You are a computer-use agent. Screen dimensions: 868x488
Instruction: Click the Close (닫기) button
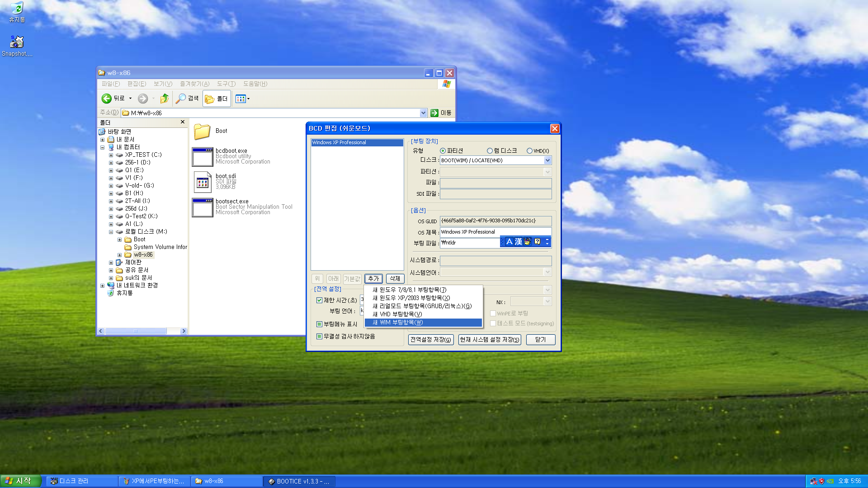[541, 340]
